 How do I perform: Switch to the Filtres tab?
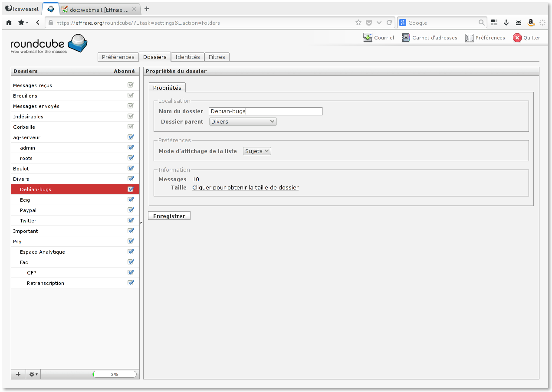[217, 57]
